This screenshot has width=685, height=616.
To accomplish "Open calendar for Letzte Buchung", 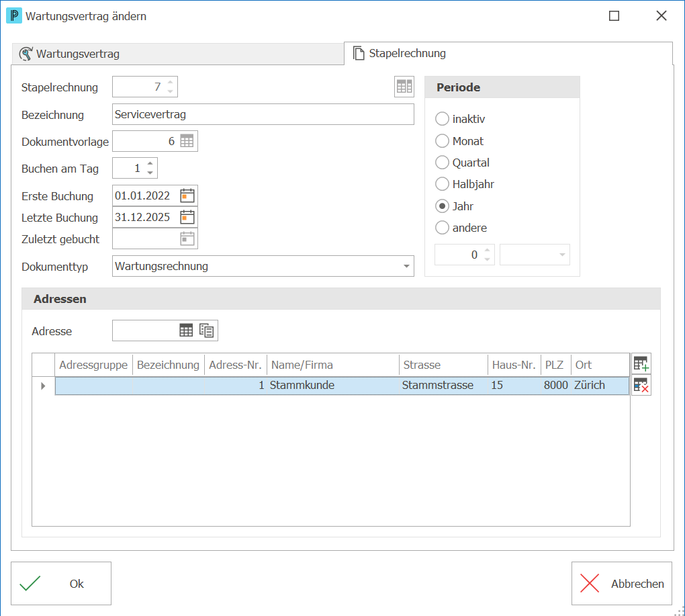I will [187, 217].
